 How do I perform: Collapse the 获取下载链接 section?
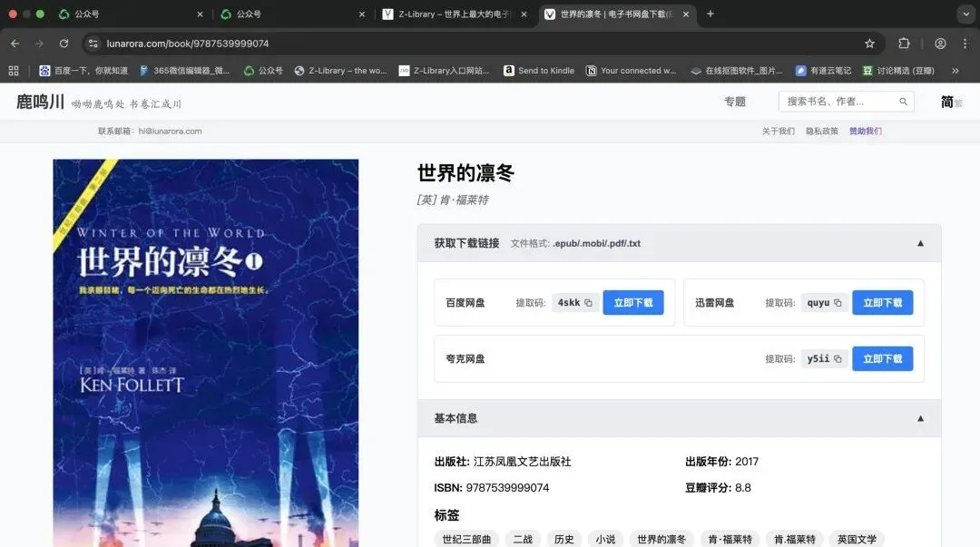point(921,243)
